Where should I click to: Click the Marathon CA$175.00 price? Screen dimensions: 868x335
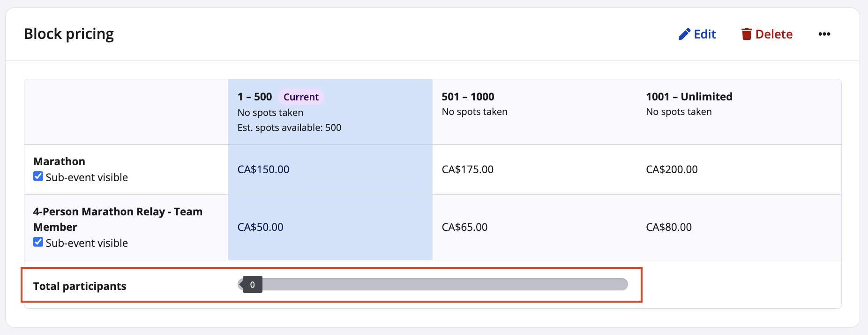pos(467,169)
